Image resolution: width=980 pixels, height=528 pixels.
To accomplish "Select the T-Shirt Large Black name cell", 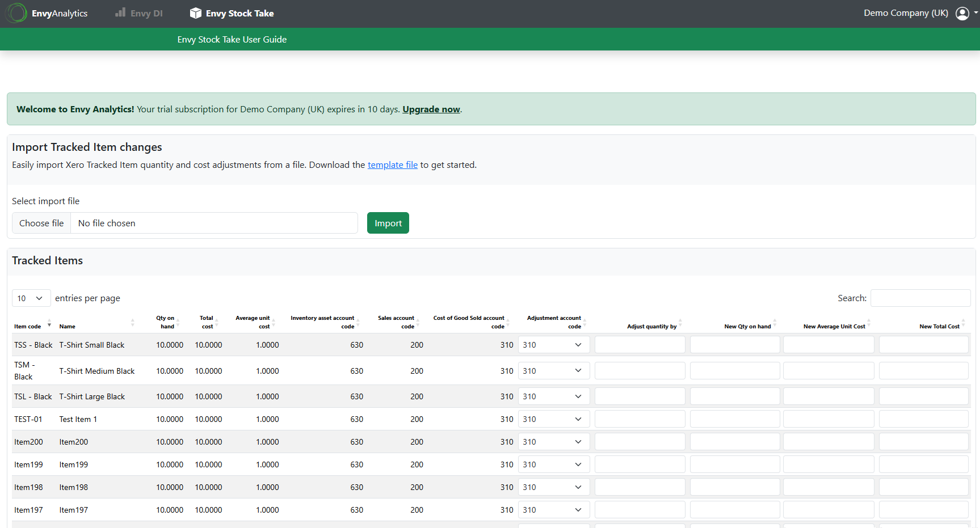I will [x=92, y=396].
